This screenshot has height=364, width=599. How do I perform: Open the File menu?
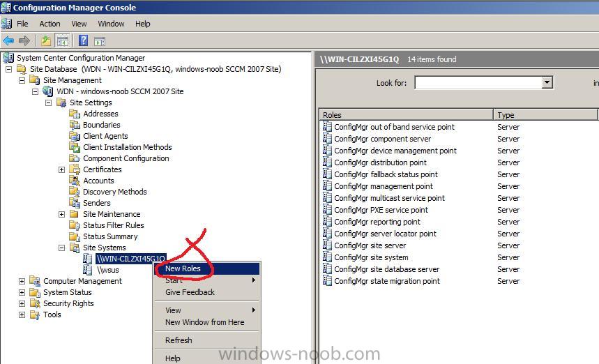[22, 24]
